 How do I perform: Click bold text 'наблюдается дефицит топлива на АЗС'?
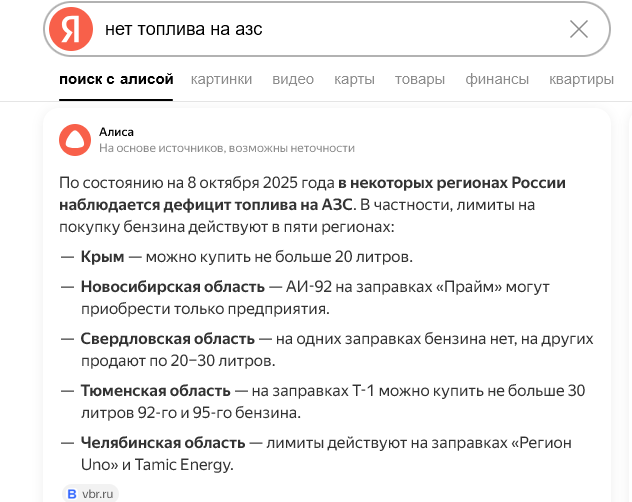(x=206, y=205)
